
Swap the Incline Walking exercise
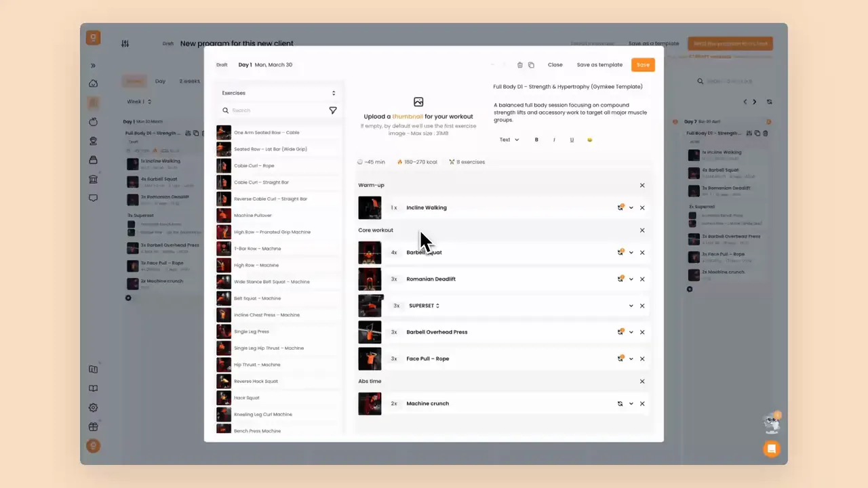pos(620,207)
